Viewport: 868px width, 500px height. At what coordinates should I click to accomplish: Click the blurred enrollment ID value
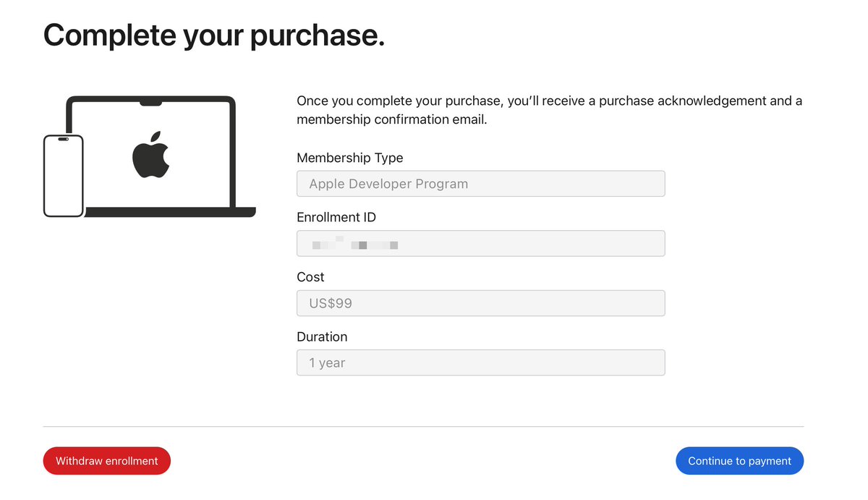click(355, 245)
